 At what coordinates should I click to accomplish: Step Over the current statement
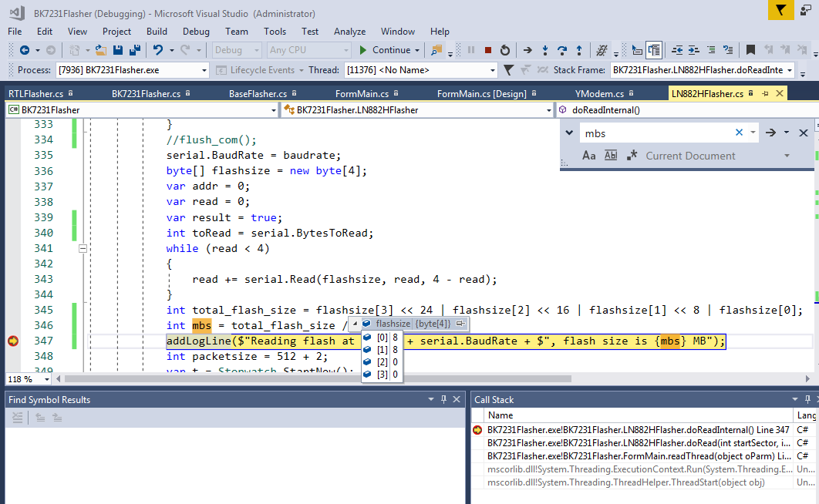pos(562,50)
